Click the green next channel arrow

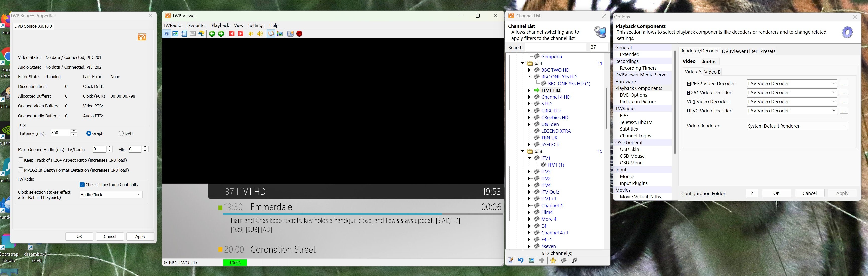pos(221,34)
